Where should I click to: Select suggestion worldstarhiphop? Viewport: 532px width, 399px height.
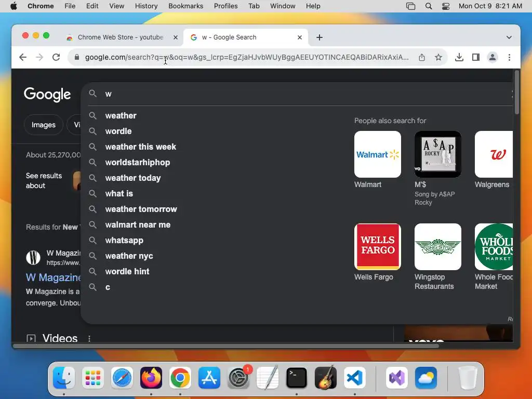pos(137,163)
